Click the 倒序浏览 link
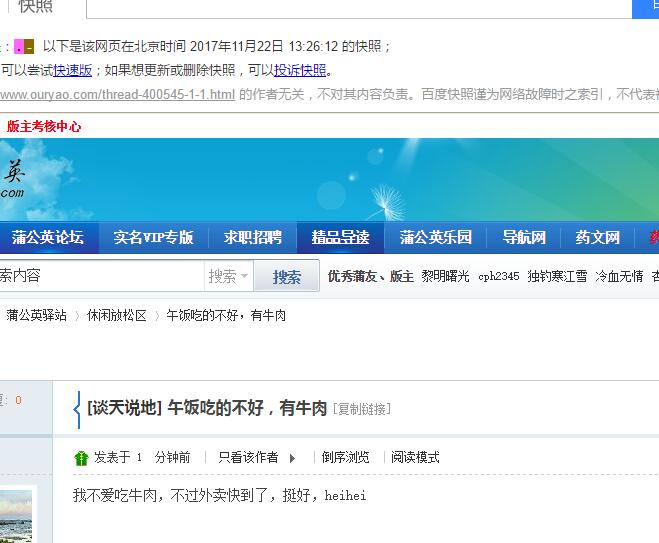Image resolution: width=659 pixels, height=543 pixels. tap(345, 457)
